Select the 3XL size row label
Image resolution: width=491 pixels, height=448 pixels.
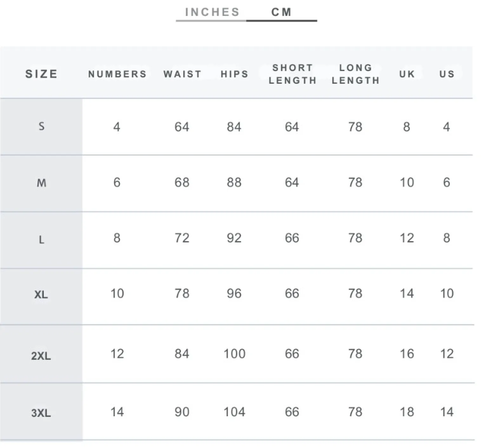[41, 413]
